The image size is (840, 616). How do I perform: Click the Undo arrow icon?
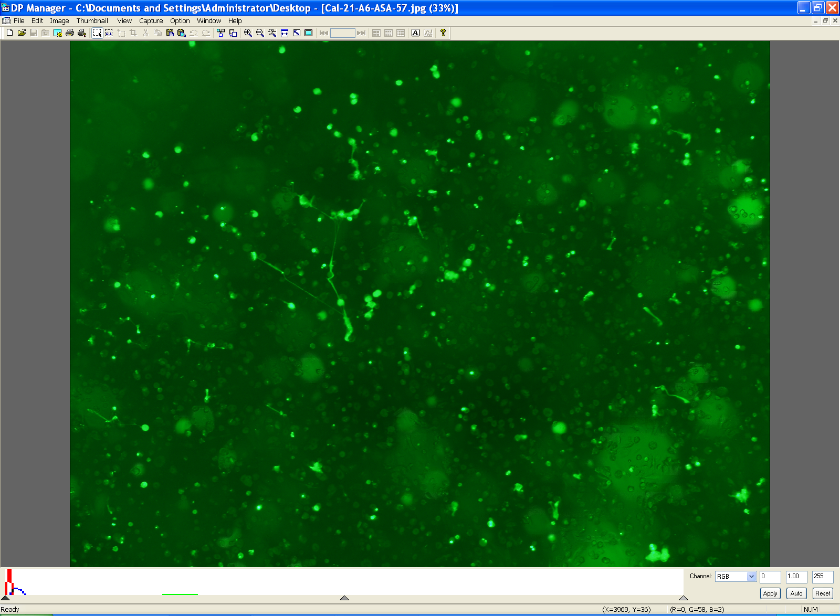coord(194,33)
